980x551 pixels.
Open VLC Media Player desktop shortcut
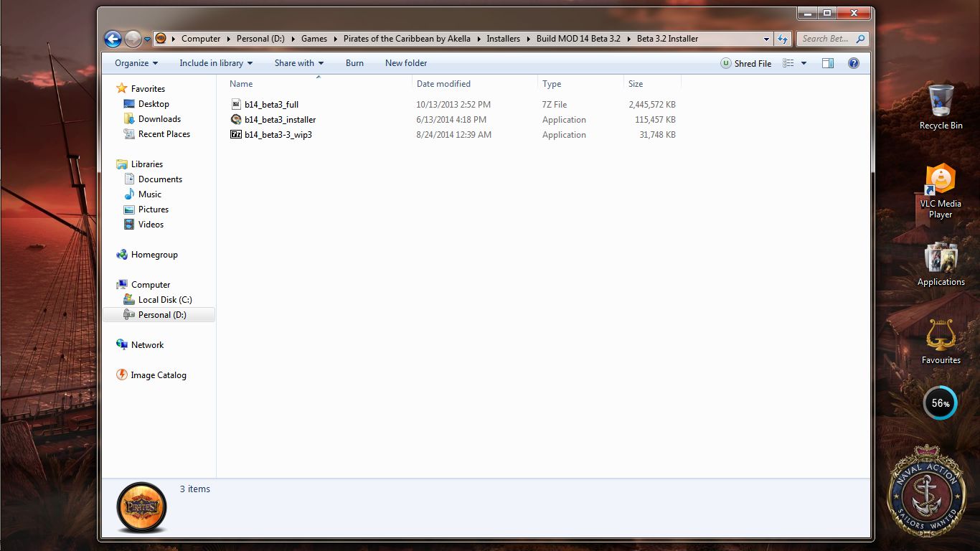941,191
